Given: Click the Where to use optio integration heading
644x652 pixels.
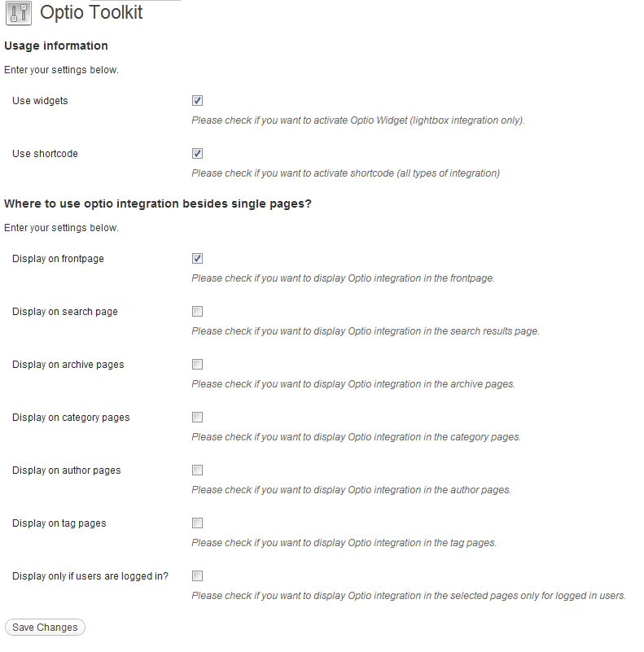Looking at the screenshot, I should pyautogui.click(x=158, y=203).
